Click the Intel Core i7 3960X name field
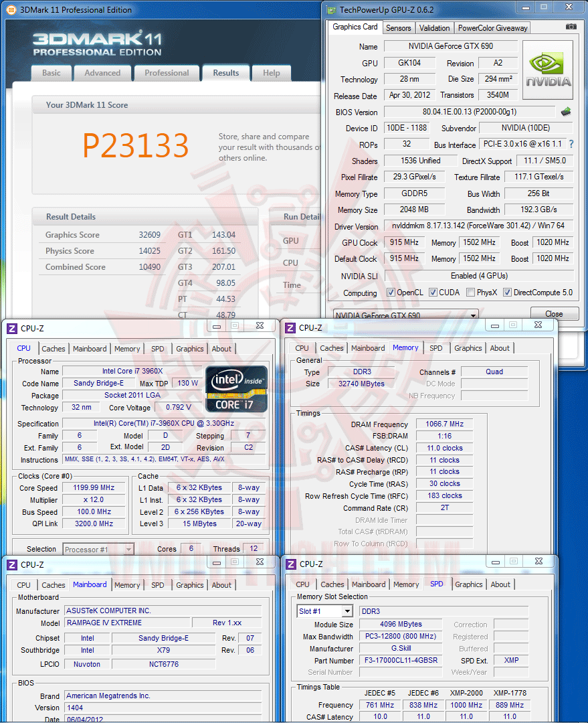Viewport: 588px width, 723px height. coord(132,371)
